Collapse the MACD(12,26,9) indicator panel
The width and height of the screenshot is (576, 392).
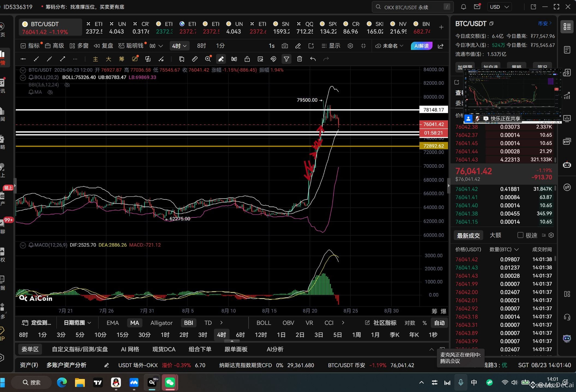[23, 245]
